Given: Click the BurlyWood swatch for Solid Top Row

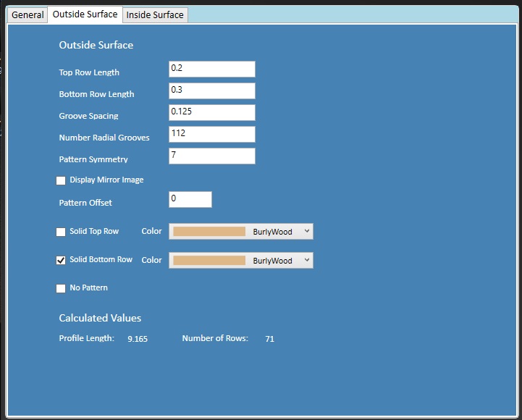Looking at the screenshot, I should click(209, 232).
